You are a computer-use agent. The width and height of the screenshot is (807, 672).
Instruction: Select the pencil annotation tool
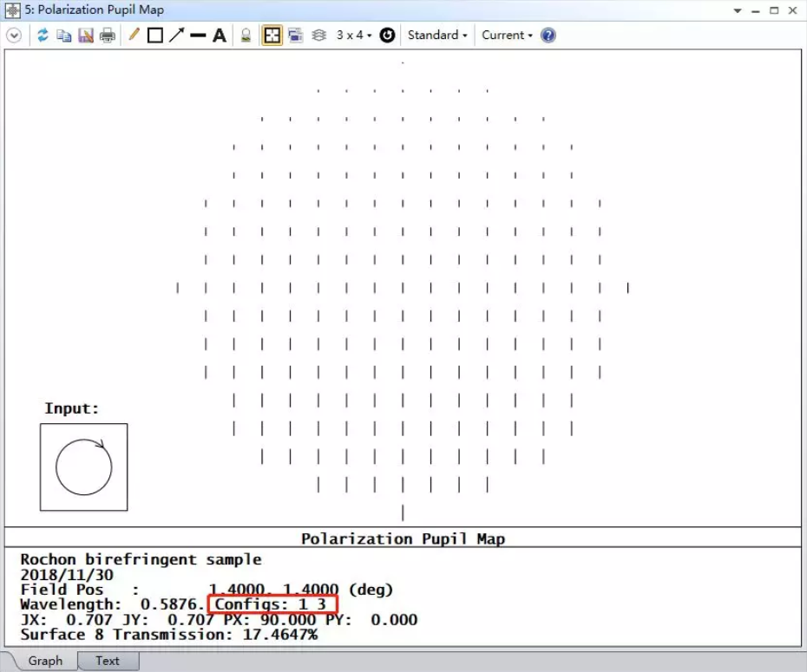coord(134,36)
